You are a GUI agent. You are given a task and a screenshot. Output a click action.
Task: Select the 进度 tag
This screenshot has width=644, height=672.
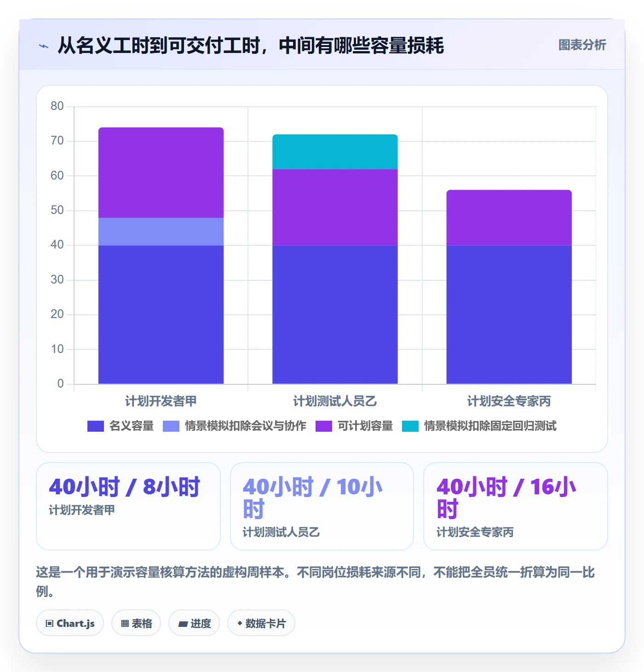point(194,623)
